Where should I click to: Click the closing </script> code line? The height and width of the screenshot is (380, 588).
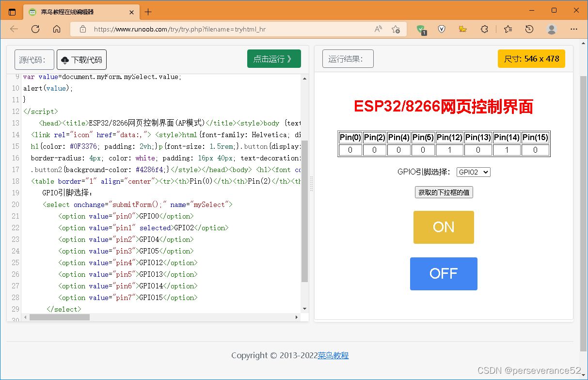click(x=40, y=111)
